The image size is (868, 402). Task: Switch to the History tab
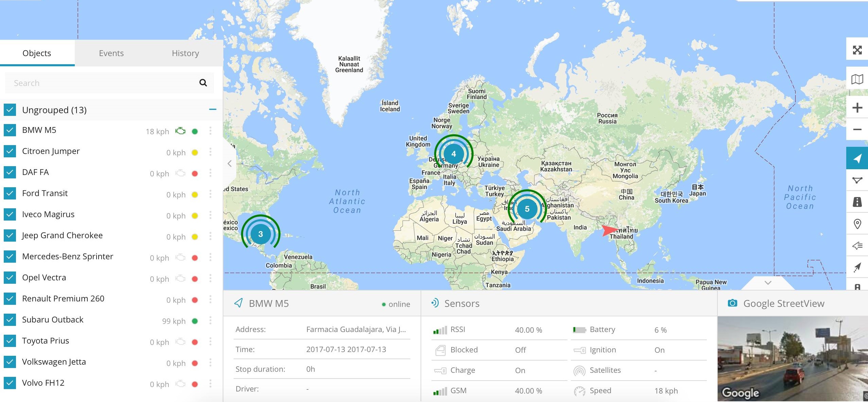(185, 53)
